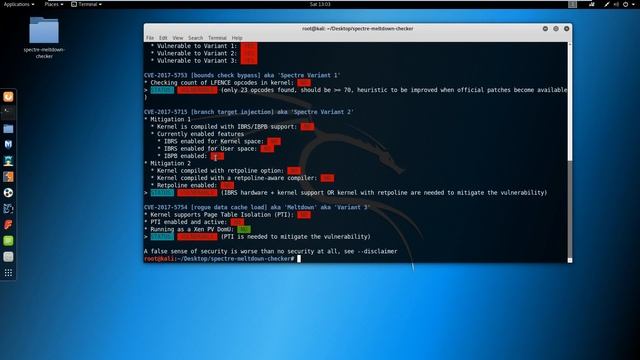Open the volume icon in top bar
This screenshot has width=640, height=360.
point(616,4)
